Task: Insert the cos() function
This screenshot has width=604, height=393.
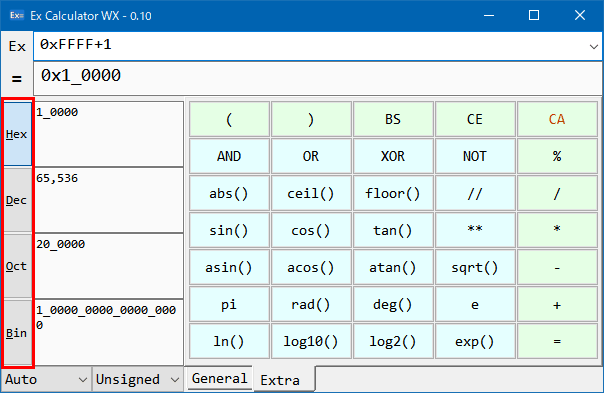Action: point(311,230)
